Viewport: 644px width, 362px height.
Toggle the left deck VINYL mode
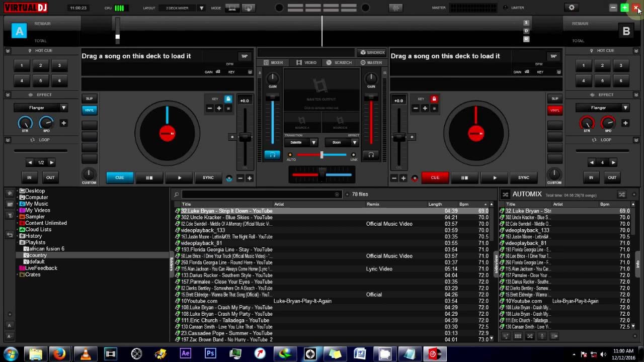pos(89,110)
